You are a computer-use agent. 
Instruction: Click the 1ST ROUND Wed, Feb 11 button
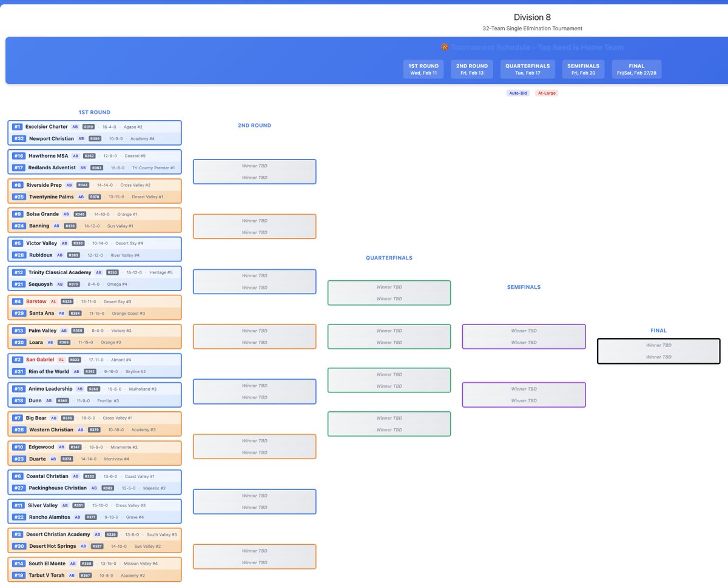[x=423, y=69]
